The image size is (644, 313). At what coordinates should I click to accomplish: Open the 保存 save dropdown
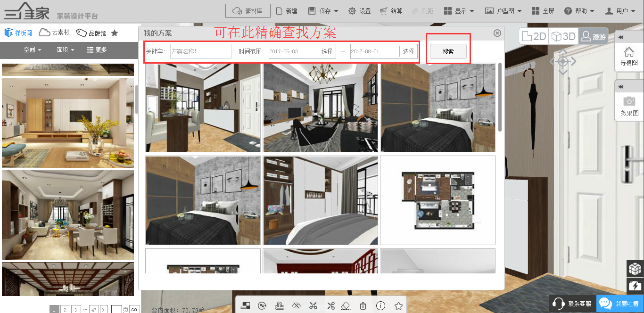pyautogui.click(x=323, y=11)
